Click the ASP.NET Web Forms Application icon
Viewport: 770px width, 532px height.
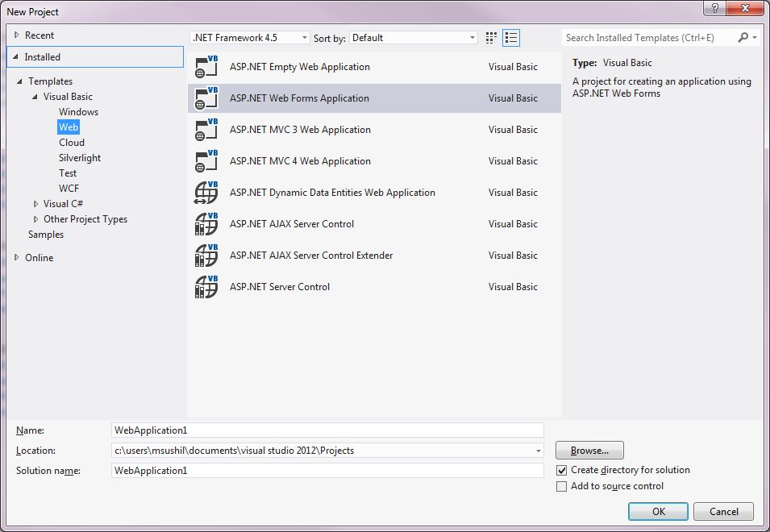coord(204,98)
